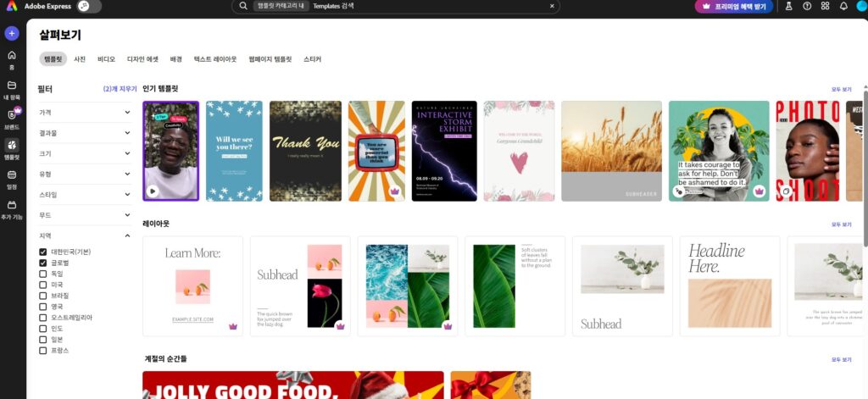The image size is (868, 399).
Task: Open Home (홈) from the sidebar
Action: (x=12, y=58)
